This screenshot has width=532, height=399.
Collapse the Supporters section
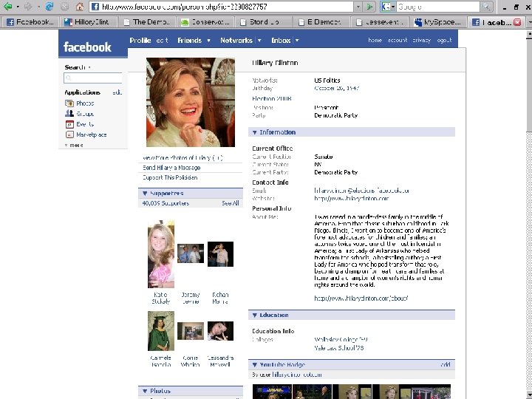coord(145,194)
